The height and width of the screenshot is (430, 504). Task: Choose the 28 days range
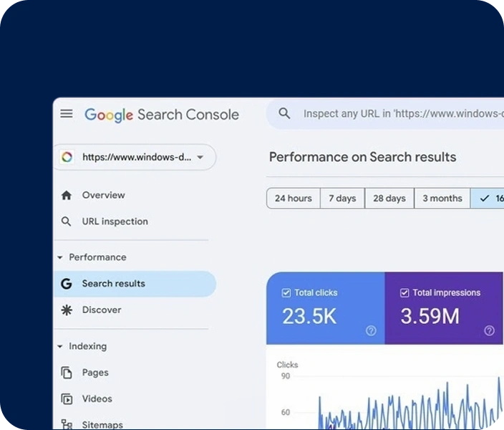click(x=389, y=199)
